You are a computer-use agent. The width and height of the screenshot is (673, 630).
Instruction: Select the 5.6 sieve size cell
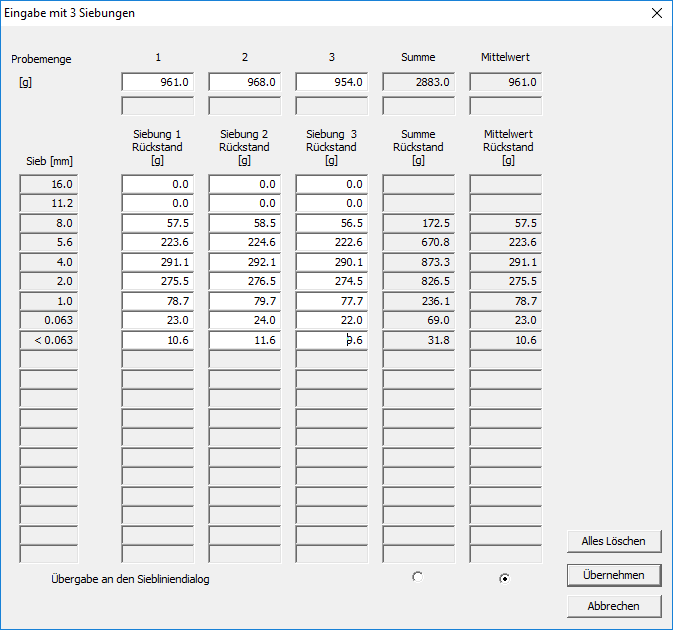[49, 242]
